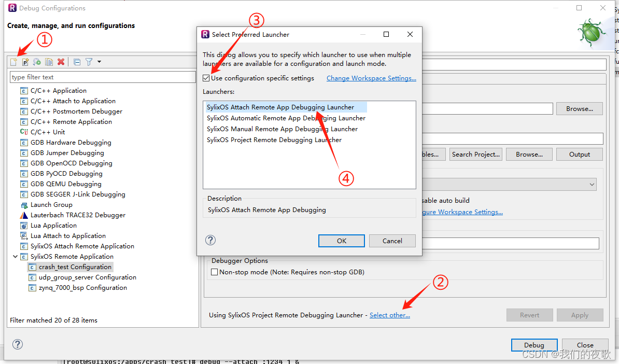Viewport: 619px width, 364px height.
Task: Click the Select other launcher link
Action: tap(390, 315)
